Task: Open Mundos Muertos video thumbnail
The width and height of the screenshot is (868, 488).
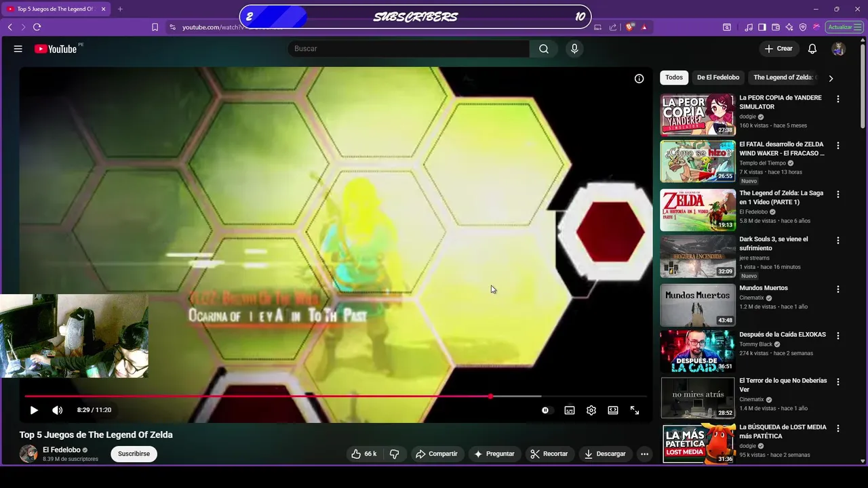Action: (698, 305)
